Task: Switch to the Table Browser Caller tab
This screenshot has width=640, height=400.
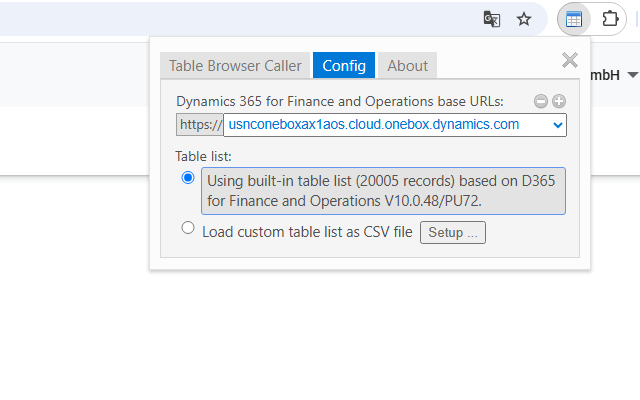Action: (235, 65)
